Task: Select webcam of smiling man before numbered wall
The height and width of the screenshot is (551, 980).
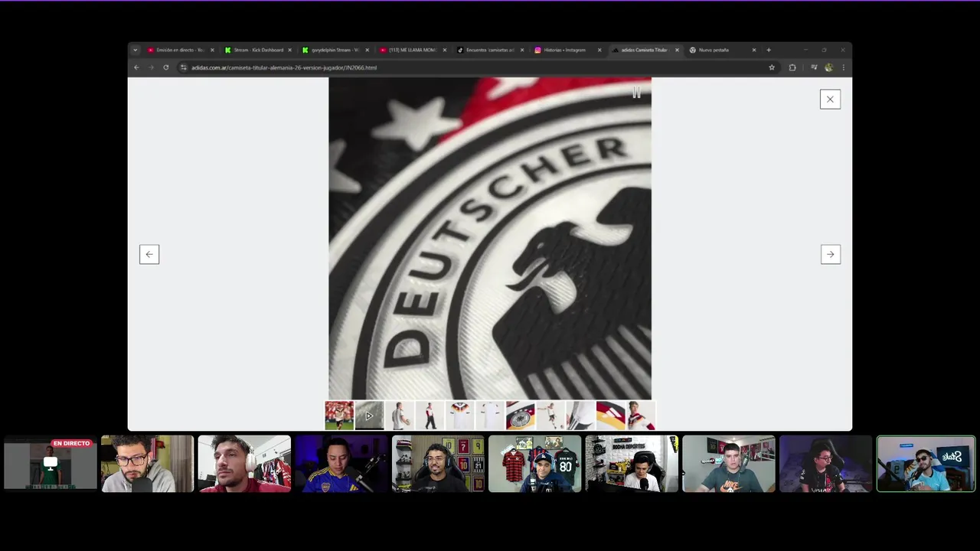Action: [438, 464]
